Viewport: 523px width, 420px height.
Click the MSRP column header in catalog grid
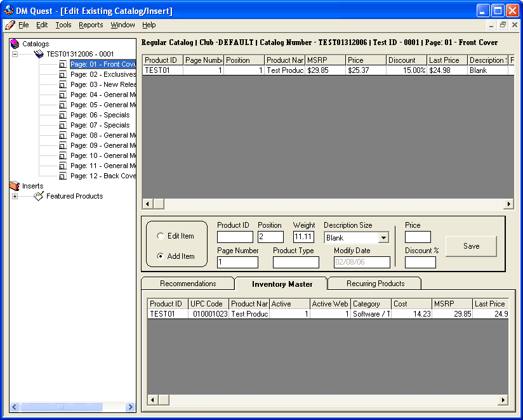point(325,60)
